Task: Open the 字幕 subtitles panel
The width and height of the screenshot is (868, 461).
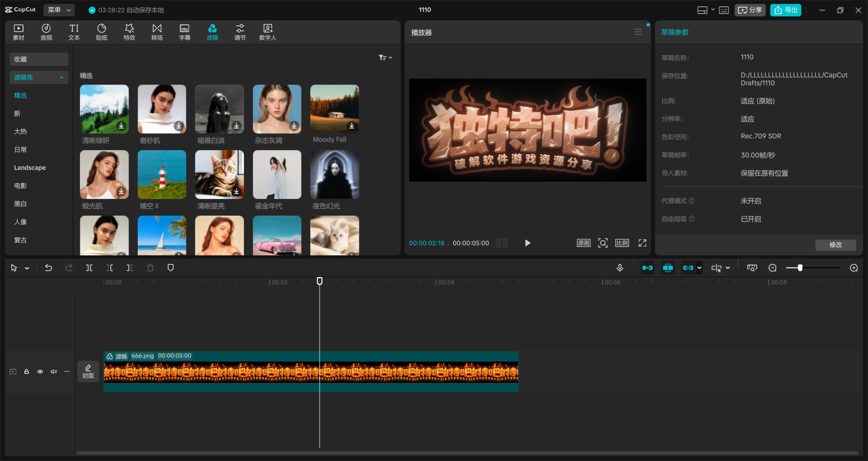Action: [x=184, y=32]
